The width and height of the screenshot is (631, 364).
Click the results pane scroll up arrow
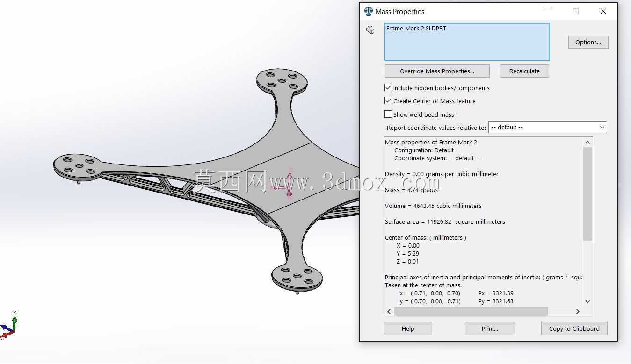588,142
